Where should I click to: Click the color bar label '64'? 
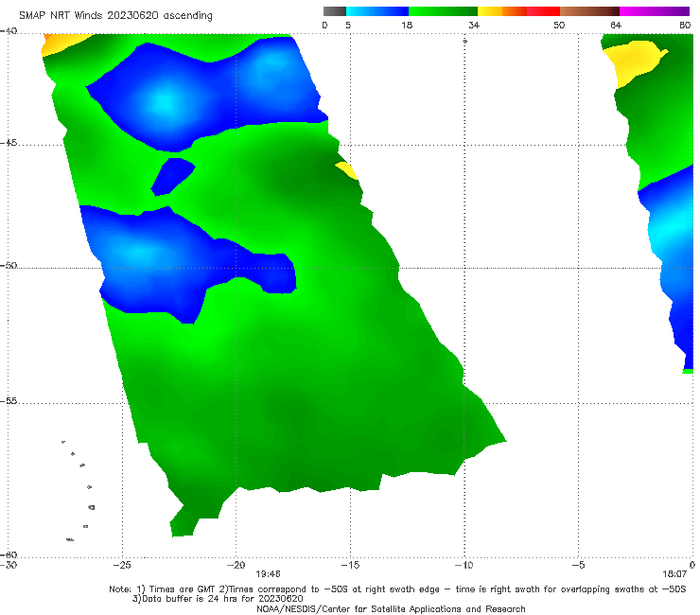coord(616,25)
